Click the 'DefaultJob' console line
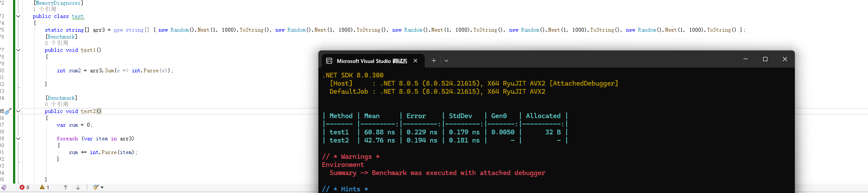868x193 pixels. 437,92
